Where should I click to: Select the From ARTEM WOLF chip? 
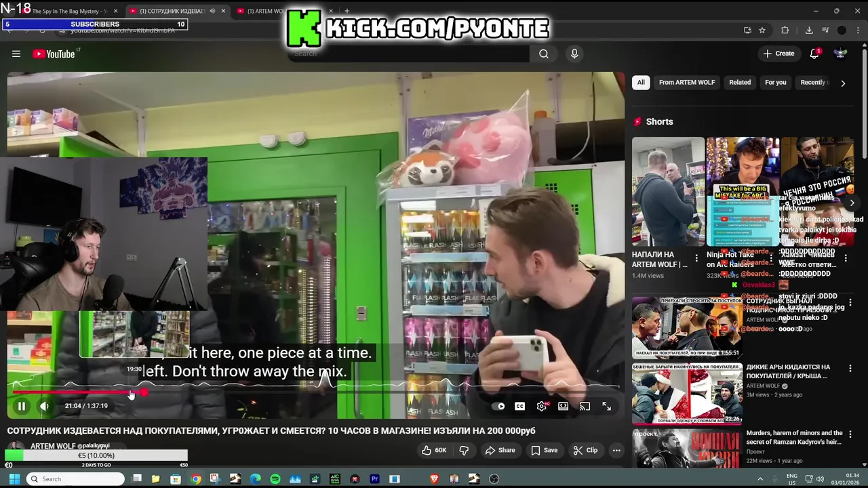[x=687, y=83]
